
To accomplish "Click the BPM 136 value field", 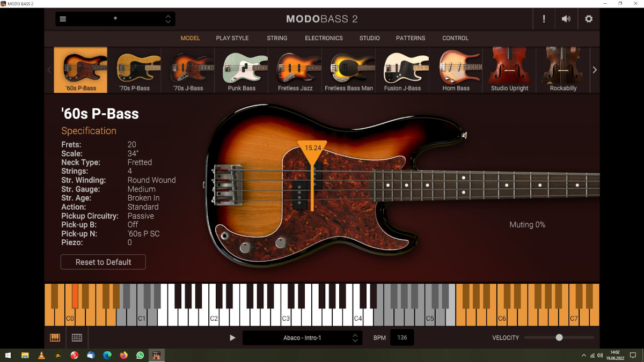I will coord(402,338).
